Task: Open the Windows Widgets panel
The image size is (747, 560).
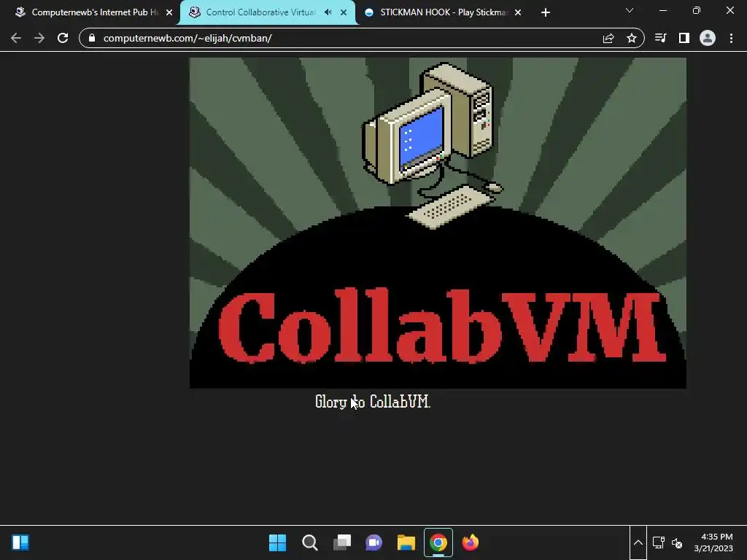Action: (20, 542)
